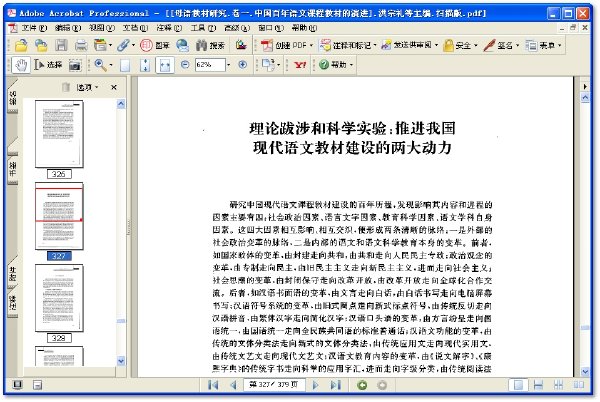
Task: Expand the Zoom tool dropdown arrow
Action: (x=111, y=65)
